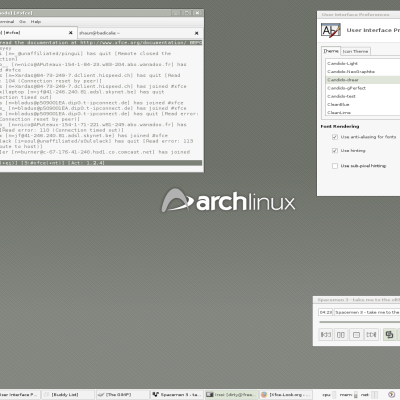
Task: Click the User Interface Preferences header icon
Action: point(331,30)
